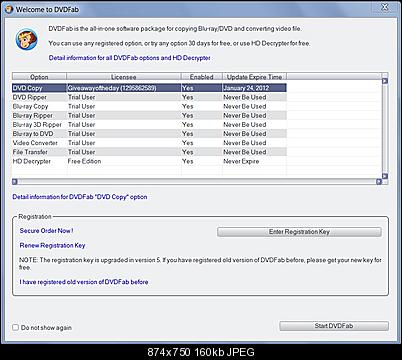The height and width of the screenshot is (360, 402).
Task: Select the HD Decrypter row
Action: [149, 161]
